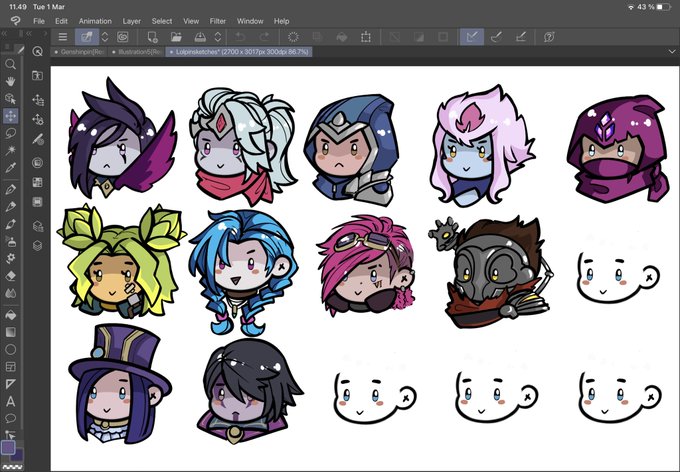Select the Blend tool

pyautogui.click(x=10, y=293)
